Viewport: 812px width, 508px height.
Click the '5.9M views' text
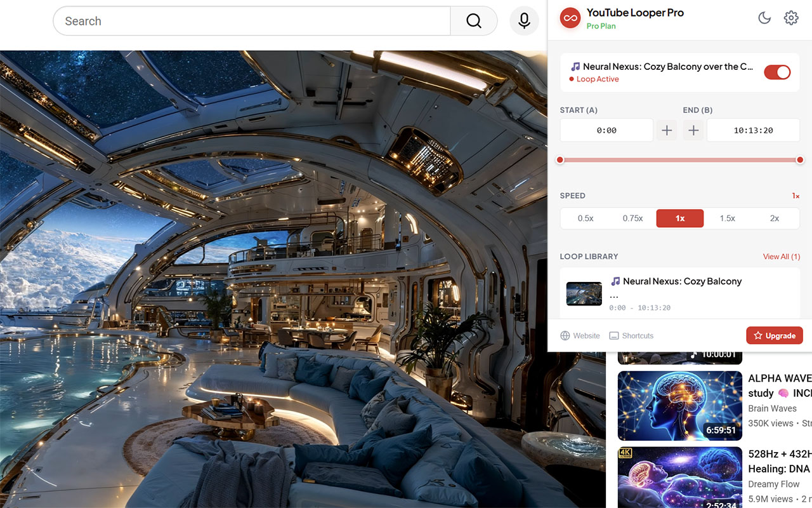pos(771,499)
